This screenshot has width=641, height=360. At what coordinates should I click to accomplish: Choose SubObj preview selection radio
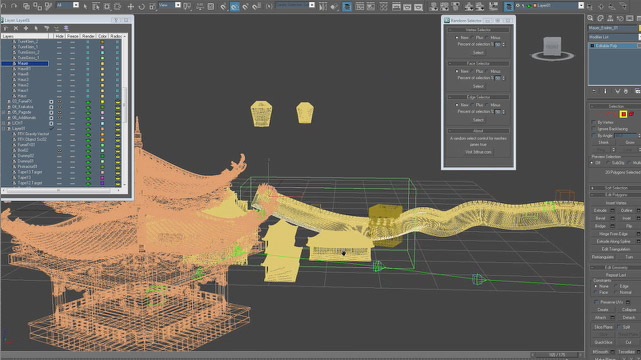click(608, 163)
